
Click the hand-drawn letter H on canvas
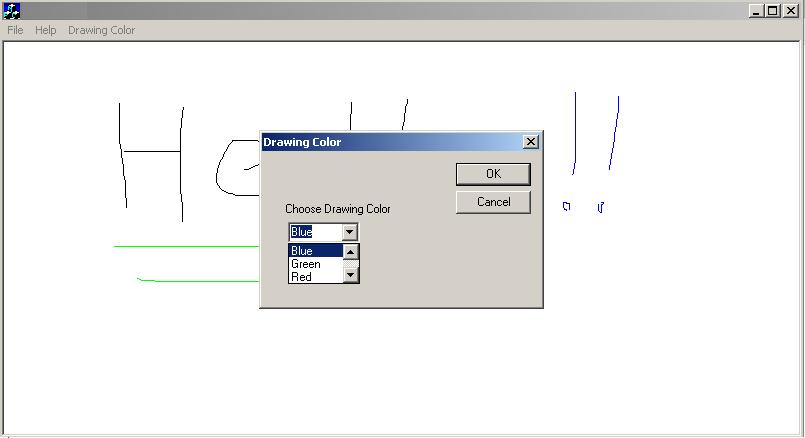151,152
